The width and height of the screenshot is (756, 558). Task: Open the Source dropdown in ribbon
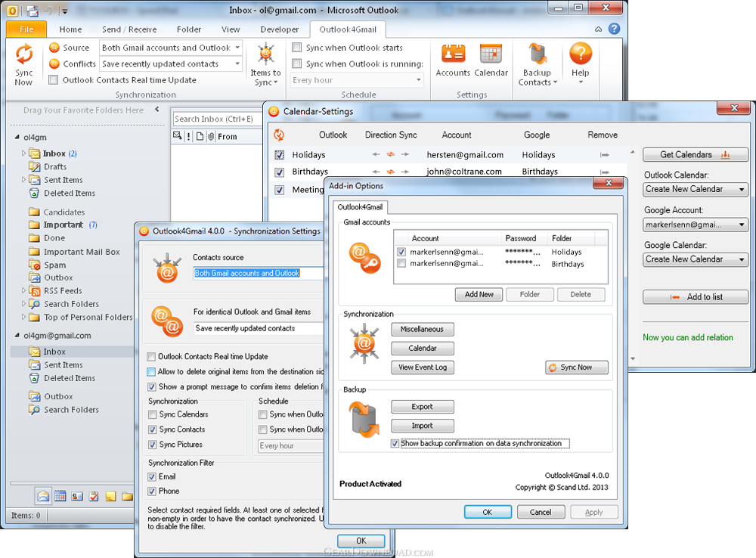237,48
